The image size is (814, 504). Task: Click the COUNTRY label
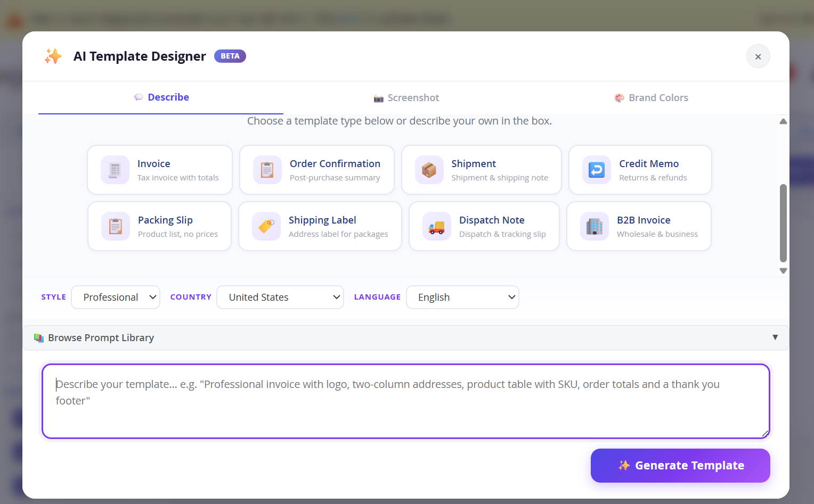pyautogui.click(x=191, y=297)
